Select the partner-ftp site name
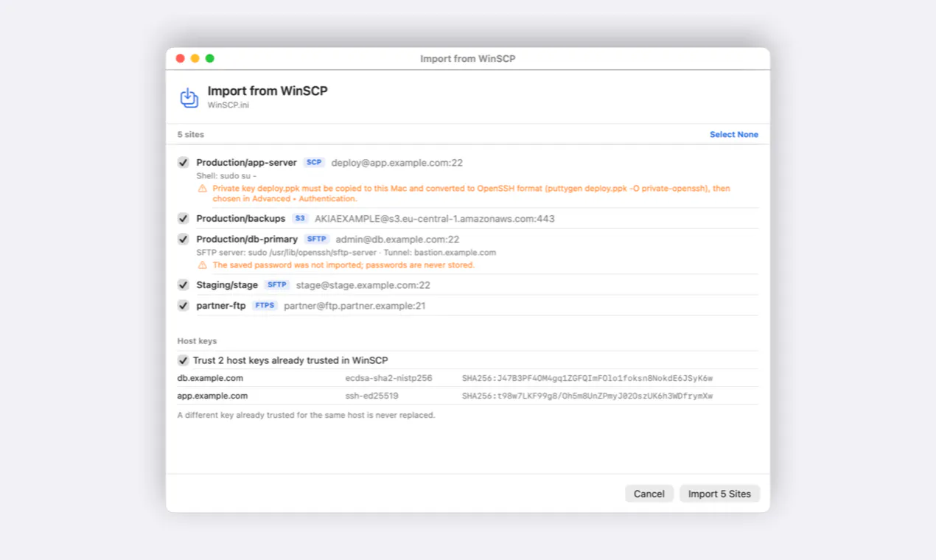 pyautogui.click(x=221, y=306)
